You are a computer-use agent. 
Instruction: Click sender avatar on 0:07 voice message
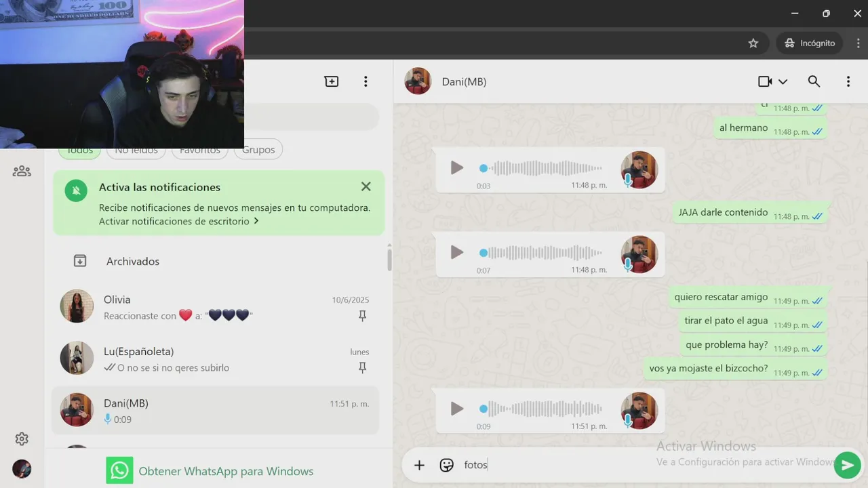coord(639,254)
